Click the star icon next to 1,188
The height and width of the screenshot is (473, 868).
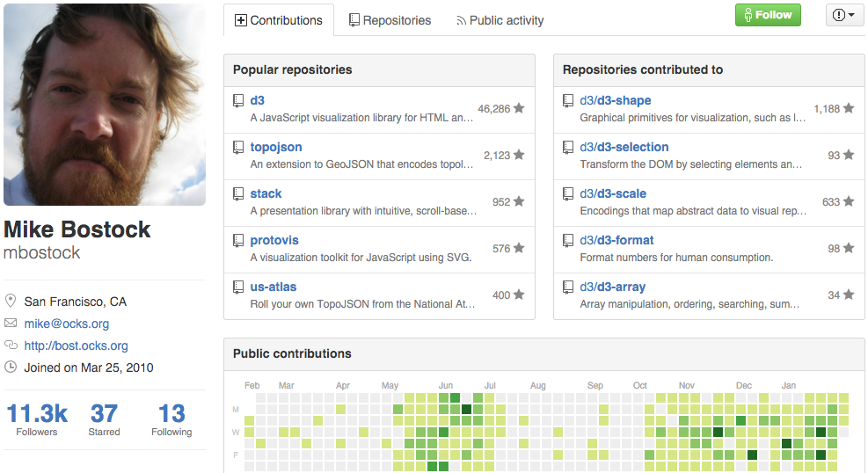(x=849, y=108)
